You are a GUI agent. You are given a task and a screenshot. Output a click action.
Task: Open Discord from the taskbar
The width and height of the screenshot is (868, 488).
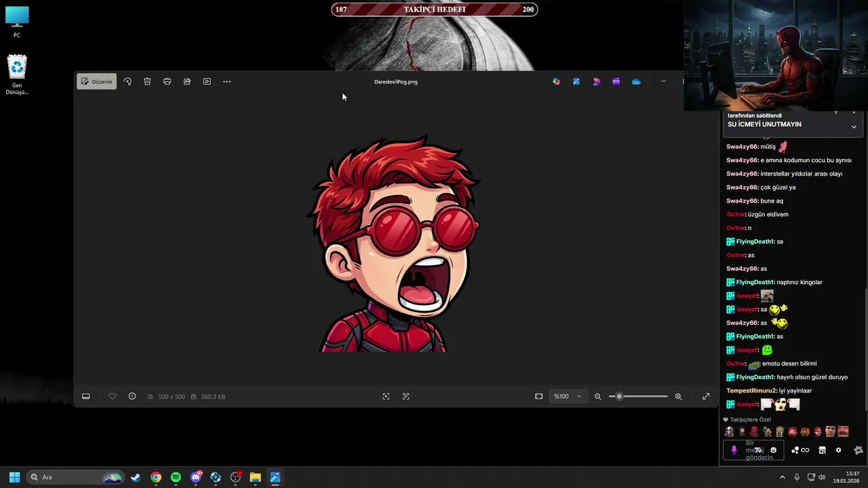[x=196, y=477]
